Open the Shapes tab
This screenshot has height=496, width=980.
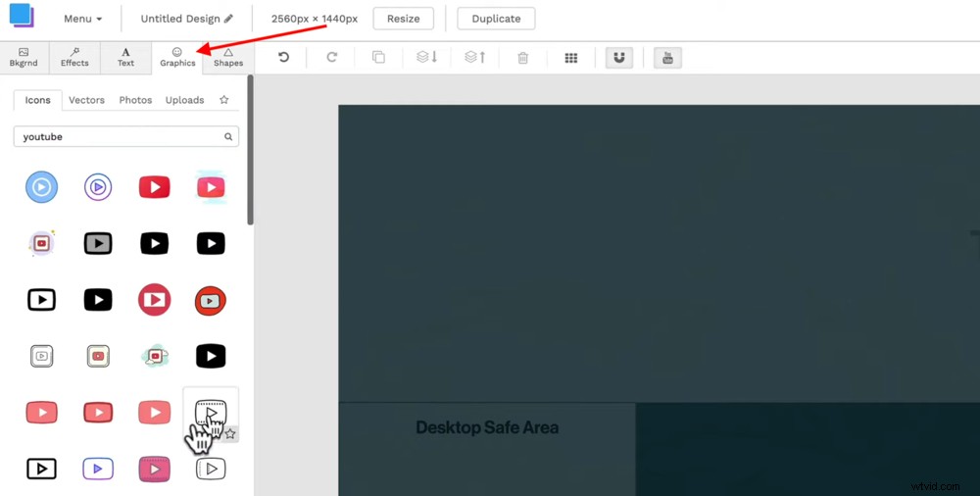point(228,58)
